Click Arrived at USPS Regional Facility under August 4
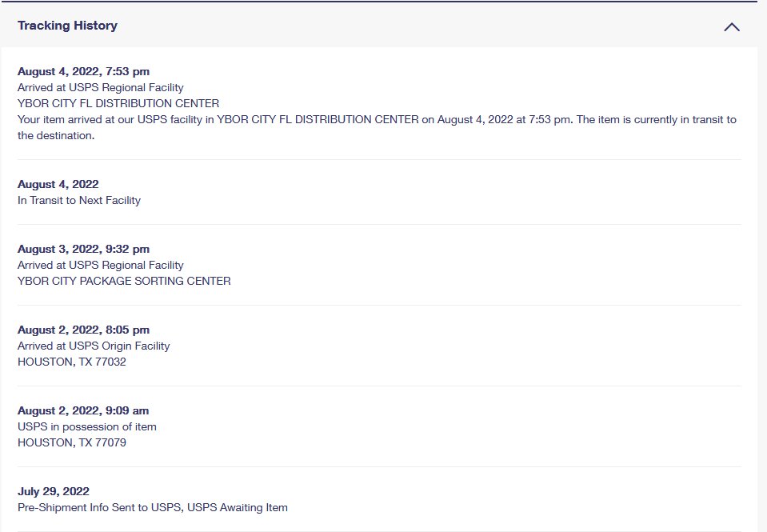Screen dimensions: 767x532 [100, 87]
